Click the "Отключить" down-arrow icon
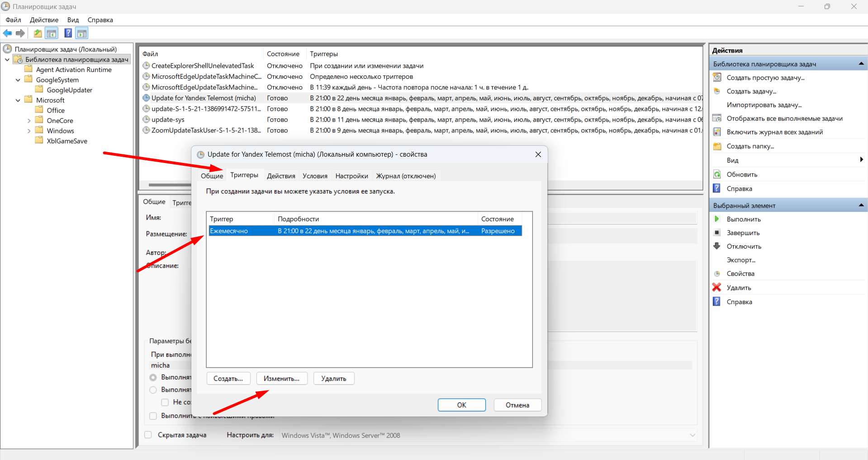The height and width of the screenshot is (460, 868). [717, 246]
